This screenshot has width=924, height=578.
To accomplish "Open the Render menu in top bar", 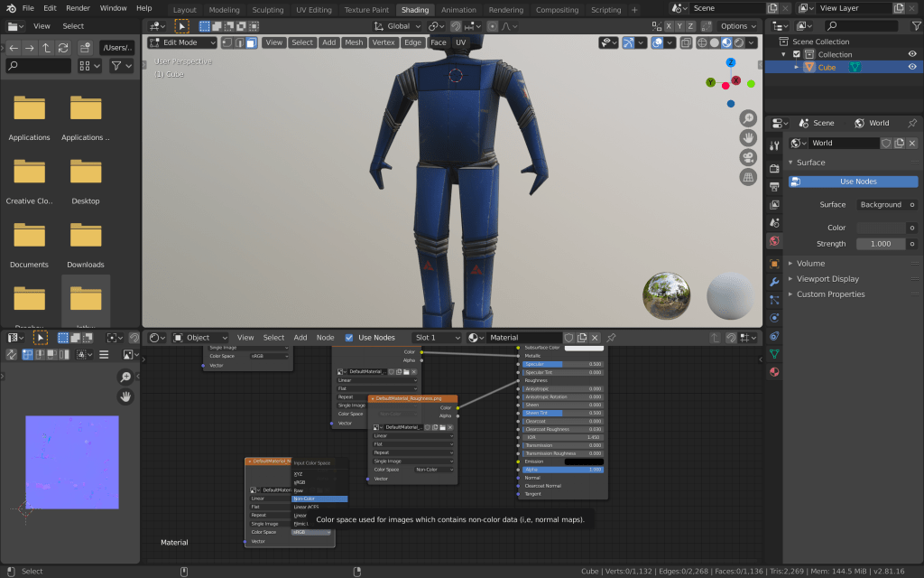I will coord(78,8).
